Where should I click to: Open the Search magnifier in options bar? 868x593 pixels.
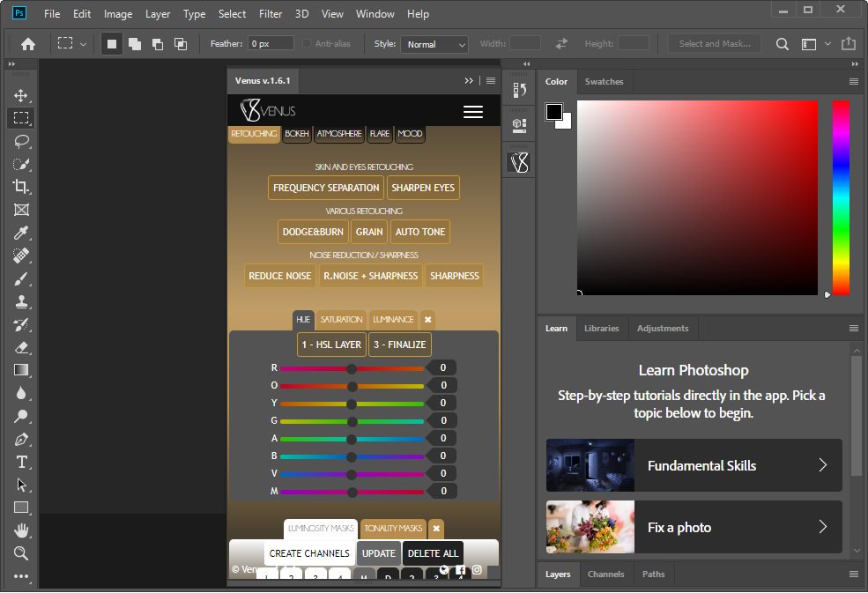point(782,44)
